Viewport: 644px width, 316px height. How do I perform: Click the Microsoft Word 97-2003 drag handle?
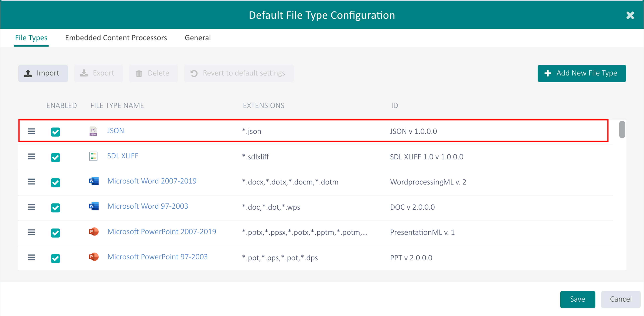pyautogui.click(x=32, y=207)
